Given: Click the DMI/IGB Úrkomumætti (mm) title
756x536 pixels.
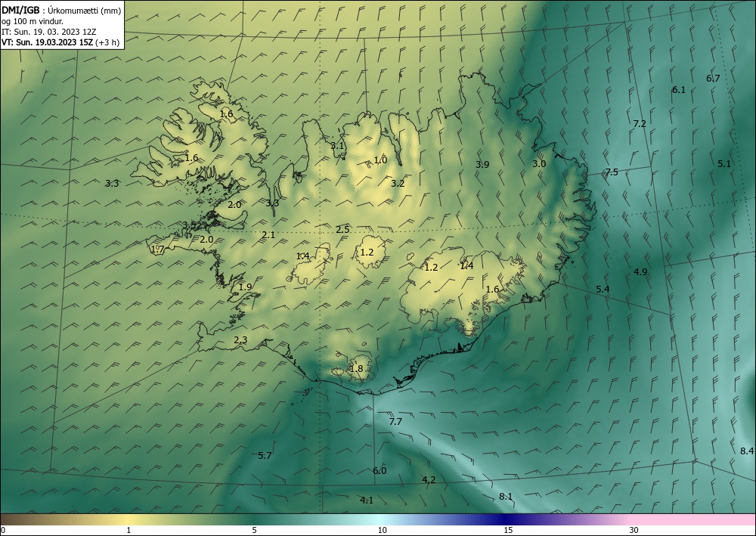Looking at the screenshot, I should (x=61, y=11).
